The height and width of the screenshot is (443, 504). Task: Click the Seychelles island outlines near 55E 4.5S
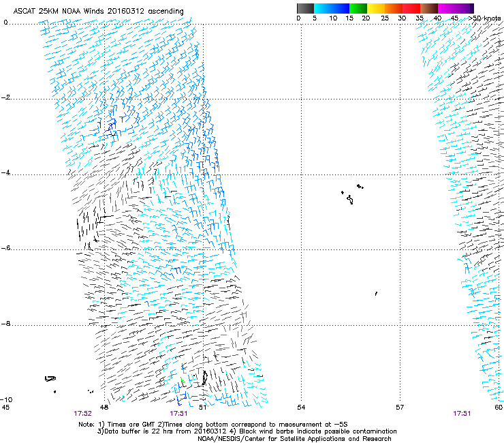(351, 195)
